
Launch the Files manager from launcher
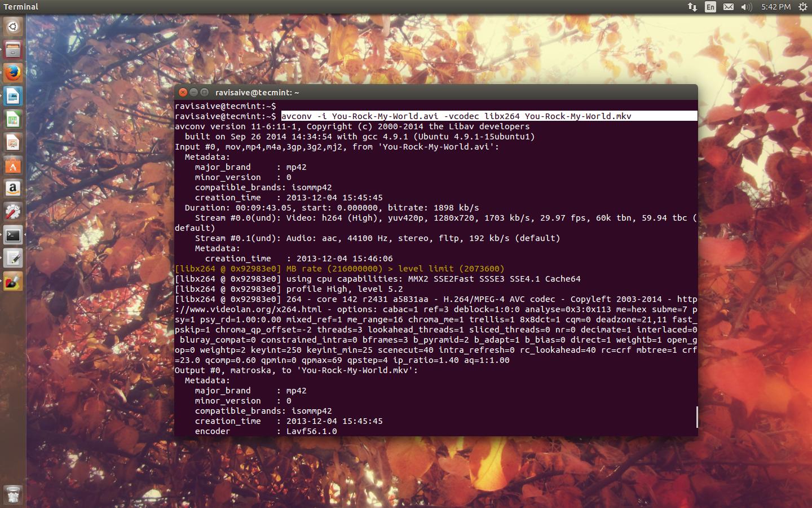pos(13,50)
